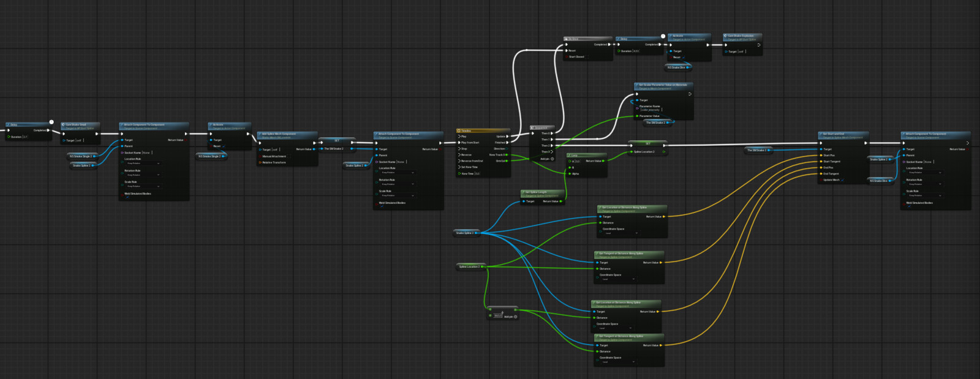Click the Do Once Completed output pin

pos(609,45)
